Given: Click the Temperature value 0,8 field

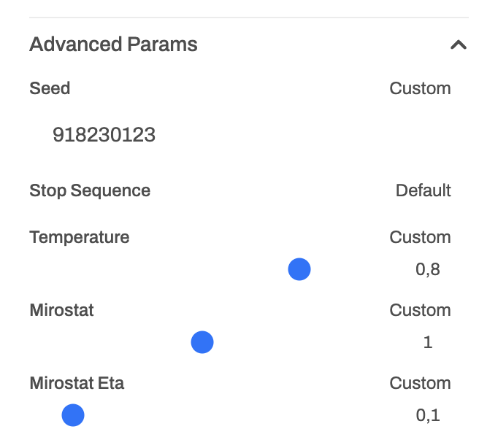Looking at the screenshot, I should tap(428, 270).
